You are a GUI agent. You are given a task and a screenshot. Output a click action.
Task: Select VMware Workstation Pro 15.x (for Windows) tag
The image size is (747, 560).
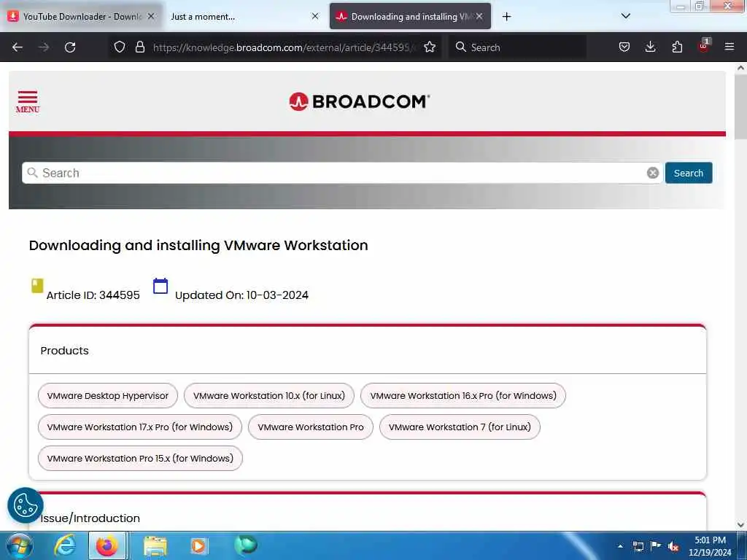point(140,459)
